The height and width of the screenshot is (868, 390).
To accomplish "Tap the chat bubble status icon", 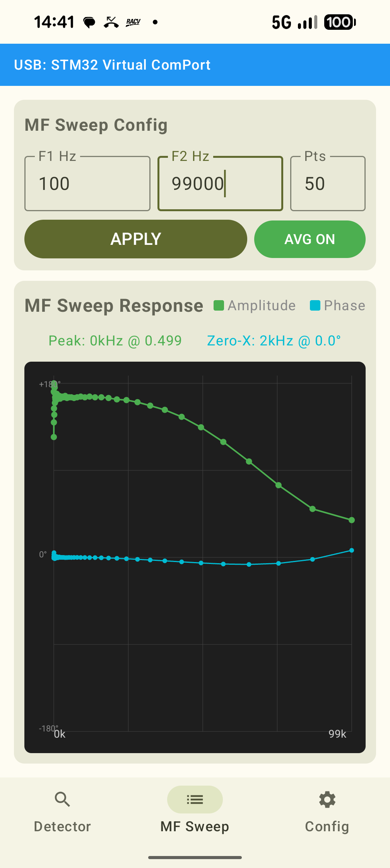I will click(89, 22).
